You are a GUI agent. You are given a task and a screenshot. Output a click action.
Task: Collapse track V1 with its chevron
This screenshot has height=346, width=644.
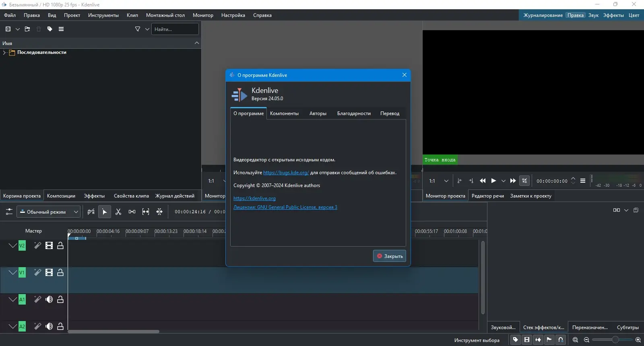pyautogui.click(x=13, y=272)
